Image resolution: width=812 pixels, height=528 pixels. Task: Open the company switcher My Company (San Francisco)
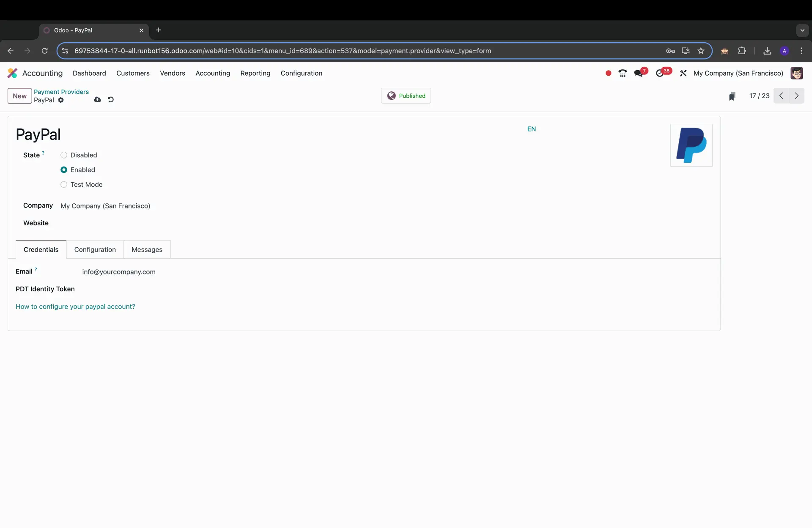tap(738, 73)
